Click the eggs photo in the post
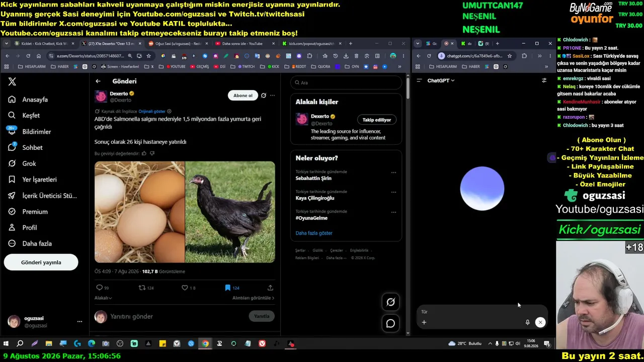644x362 pixels. click(x=139, y=212)
